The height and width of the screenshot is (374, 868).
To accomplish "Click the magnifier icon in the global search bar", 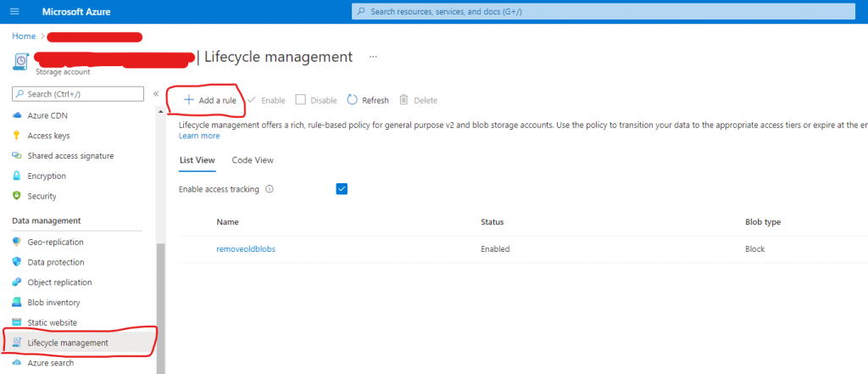I will 361,11.
